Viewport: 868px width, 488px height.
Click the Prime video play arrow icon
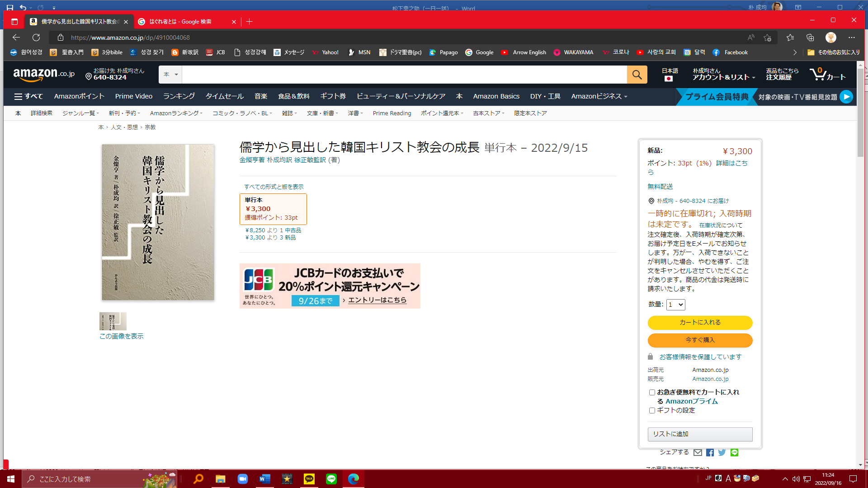[846, 97]
